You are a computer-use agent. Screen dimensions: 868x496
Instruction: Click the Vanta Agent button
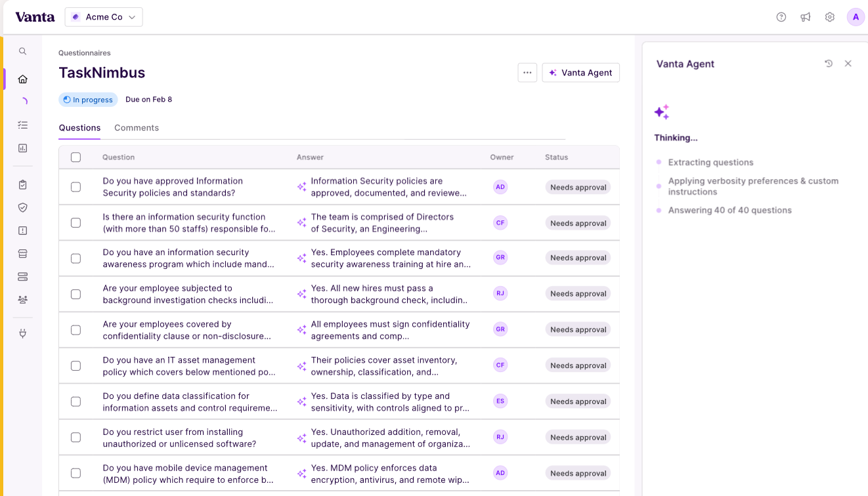click(581, 73)
